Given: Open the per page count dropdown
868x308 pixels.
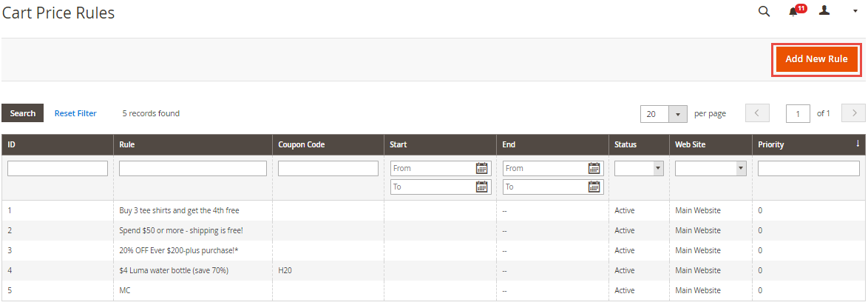Looking at the screenshot, I should click(x=678, y=114).
